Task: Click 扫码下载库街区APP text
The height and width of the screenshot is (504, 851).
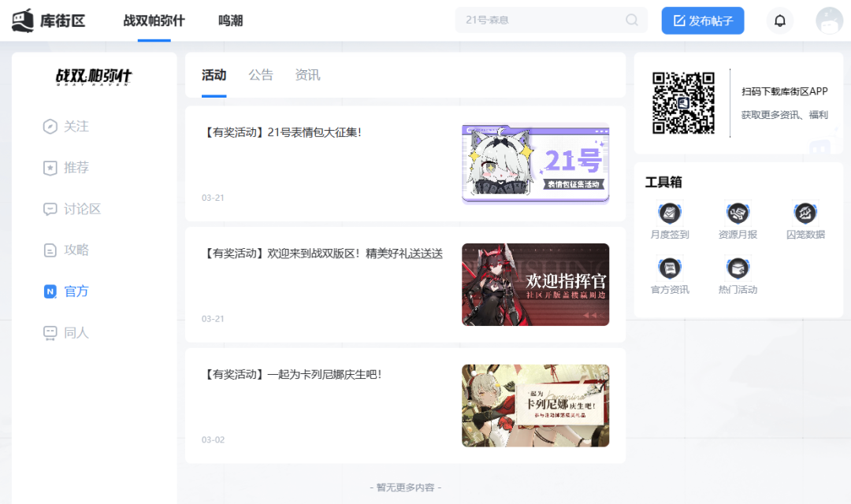Action: (x=785, y=91)
